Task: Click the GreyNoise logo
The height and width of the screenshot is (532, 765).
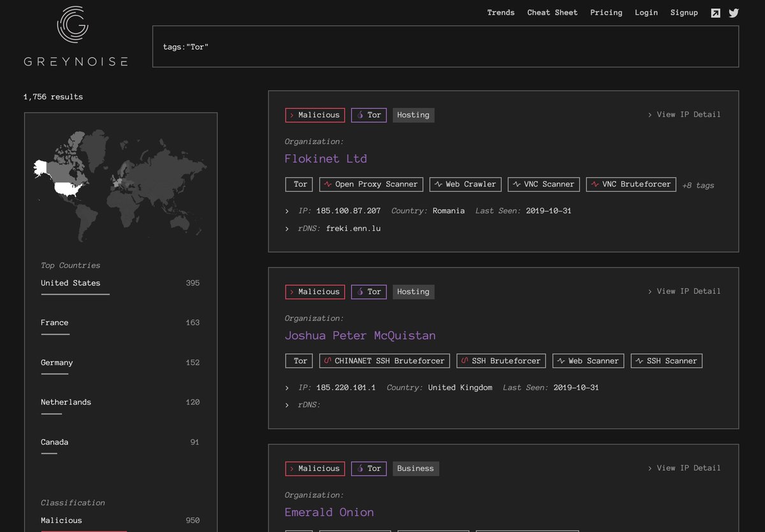Action: click(75, 36)
